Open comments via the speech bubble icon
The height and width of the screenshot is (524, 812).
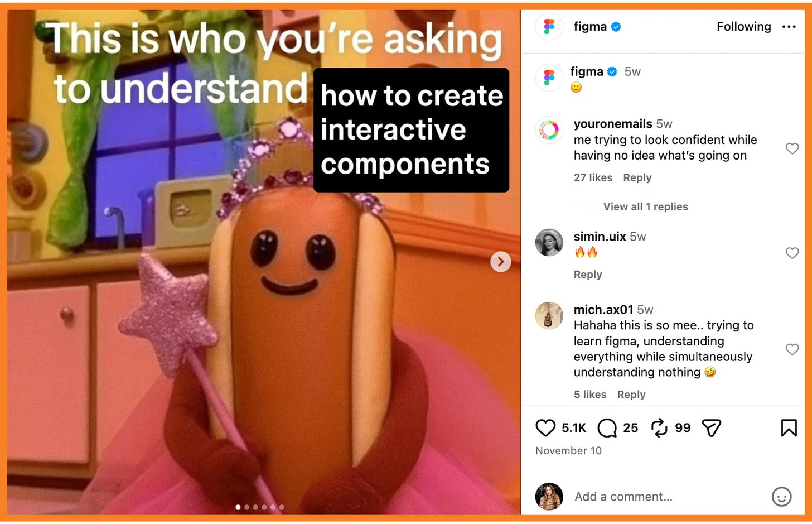pyautogui.click(x=607, y=428)
